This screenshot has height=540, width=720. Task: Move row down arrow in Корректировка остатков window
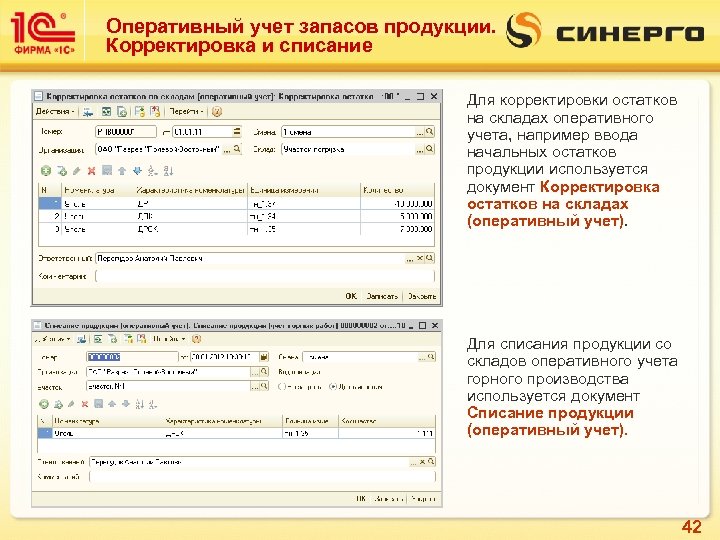click(x=137, y=171)
